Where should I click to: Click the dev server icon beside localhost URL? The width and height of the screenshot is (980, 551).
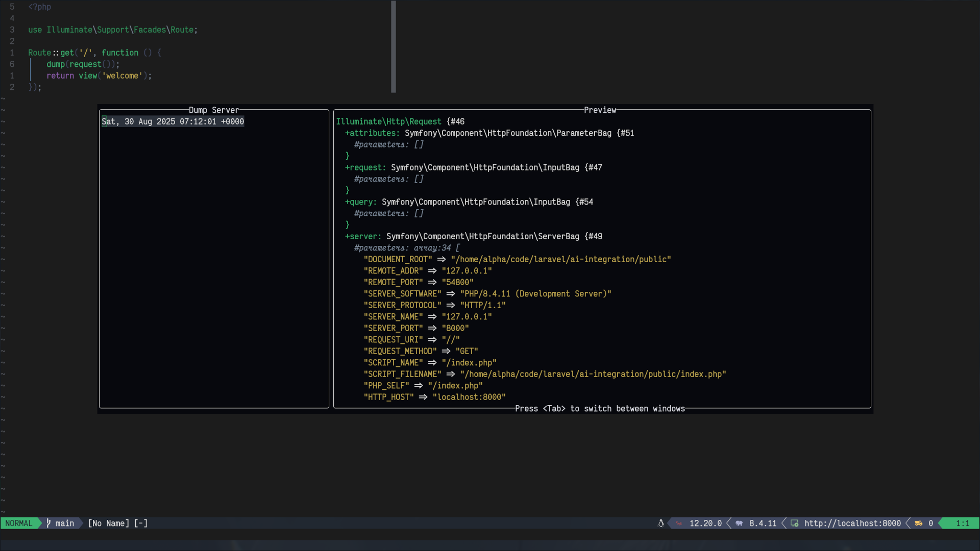point(794,523)
